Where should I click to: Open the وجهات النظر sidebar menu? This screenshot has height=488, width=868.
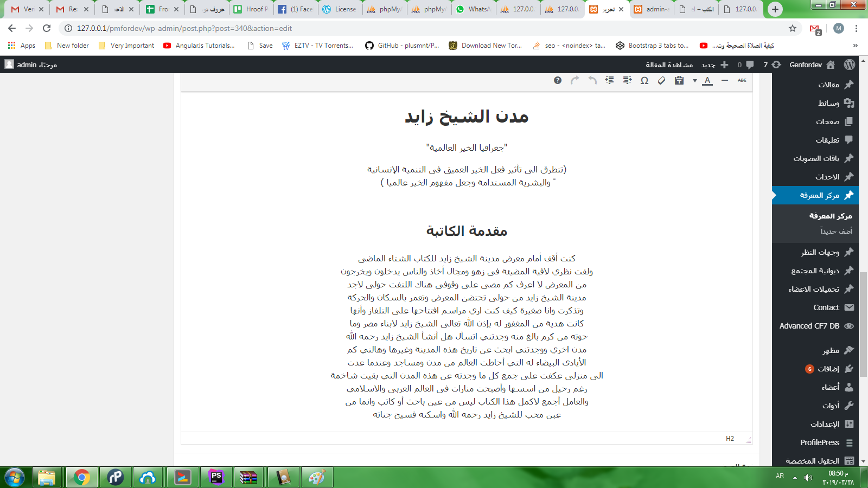click(815, 252)
